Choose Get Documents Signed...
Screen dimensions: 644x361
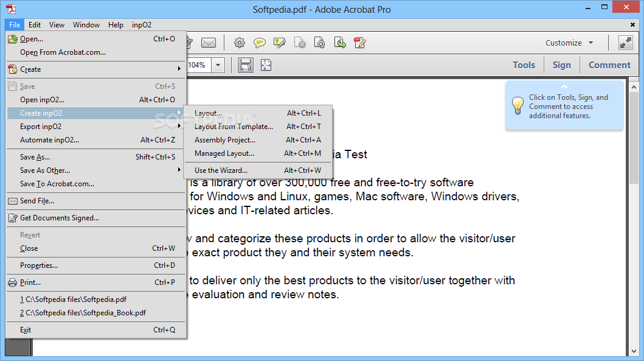pyautogui.click(x=95, y=218)
